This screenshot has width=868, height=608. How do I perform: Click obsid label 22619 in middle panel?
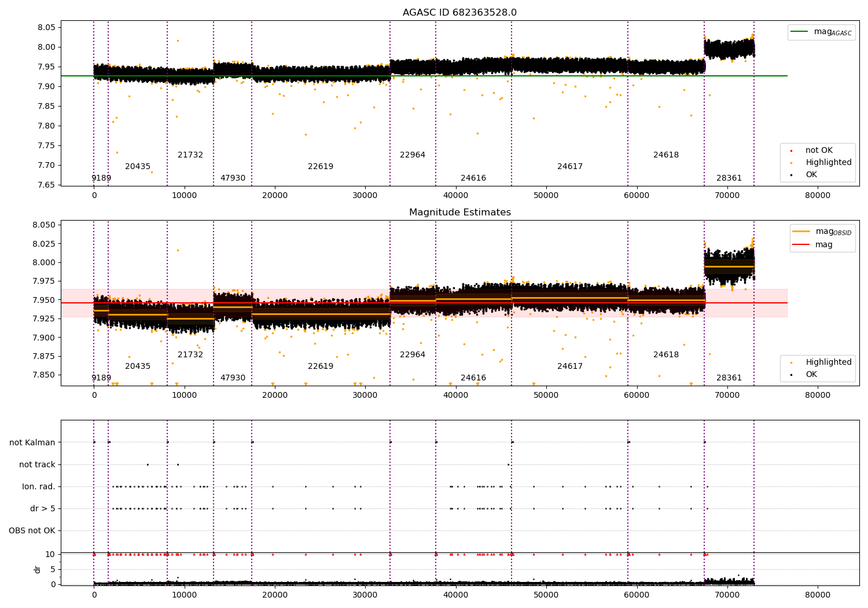point(321,367)
